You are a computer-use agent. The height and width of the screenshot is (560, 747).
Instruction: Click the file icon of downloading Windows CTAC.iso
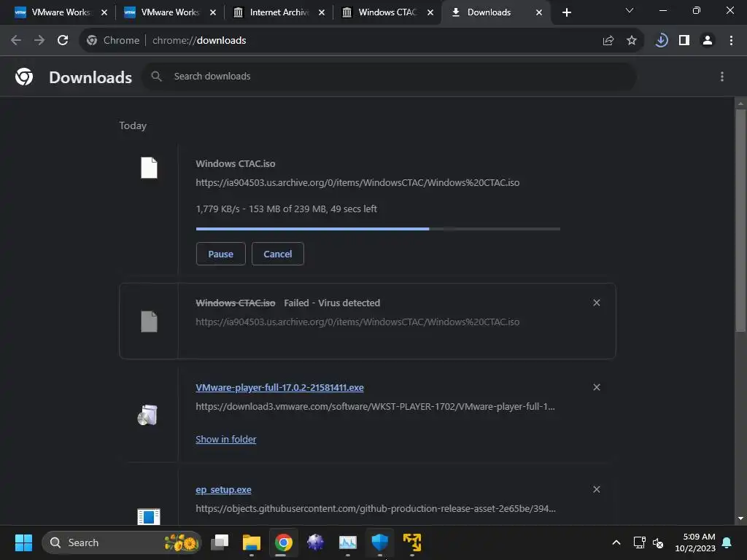coord(149,168)
